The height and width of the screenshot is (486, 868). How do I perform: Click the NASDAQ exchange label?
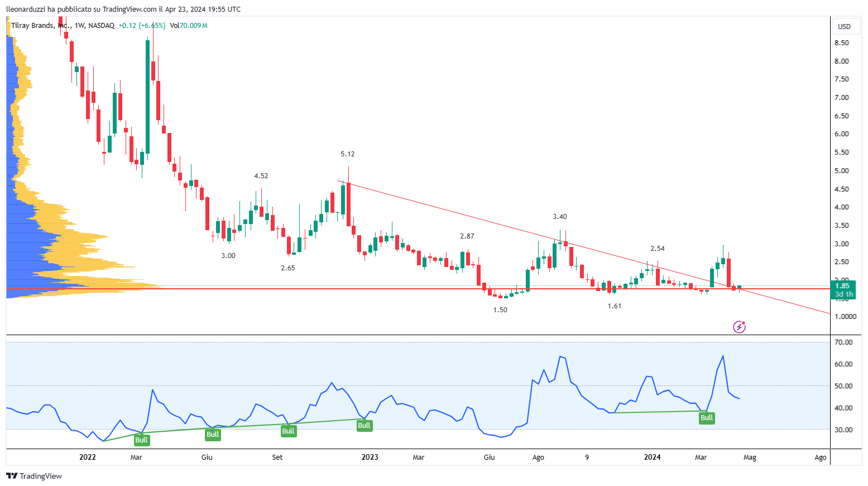pyautogui.click(x=102, y=26)
